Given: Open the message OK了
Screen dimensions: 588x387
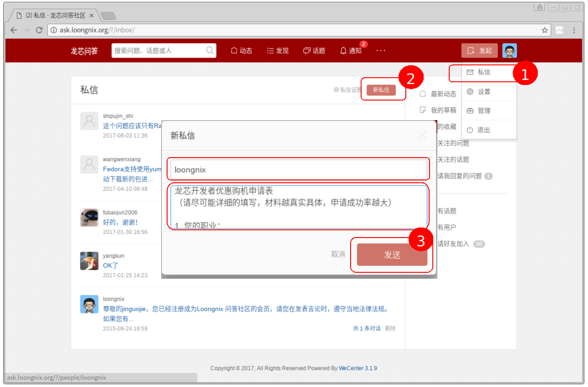Looking at the screenshot, I should click(111, 265).
